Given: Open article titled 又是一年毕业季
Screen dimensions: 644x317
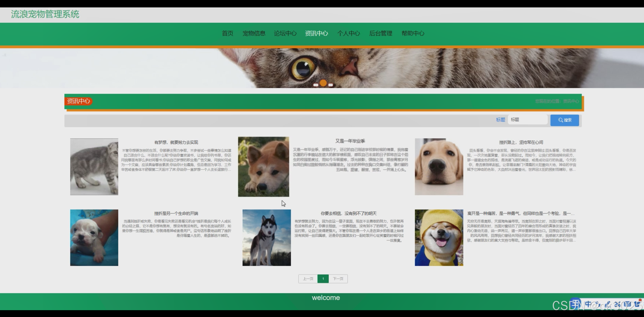Looking at the screenshot, I should (x=350, y=141).
